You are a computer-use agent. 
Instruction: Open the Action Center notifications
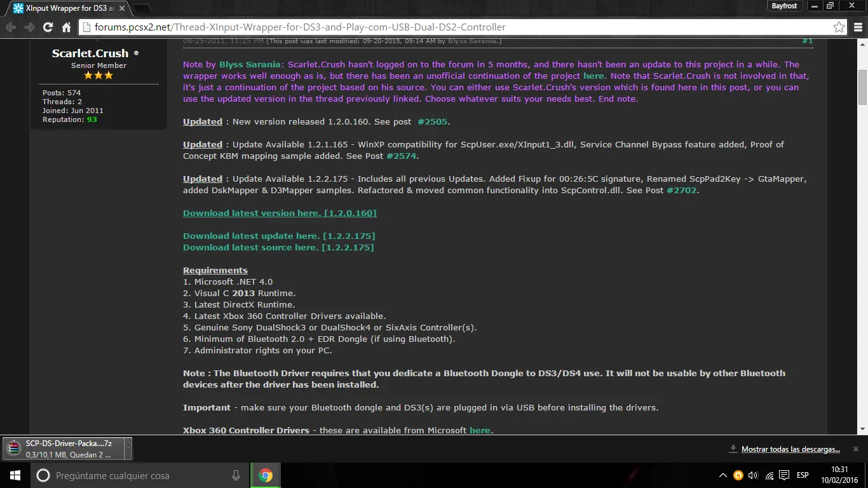coord(785,475)
